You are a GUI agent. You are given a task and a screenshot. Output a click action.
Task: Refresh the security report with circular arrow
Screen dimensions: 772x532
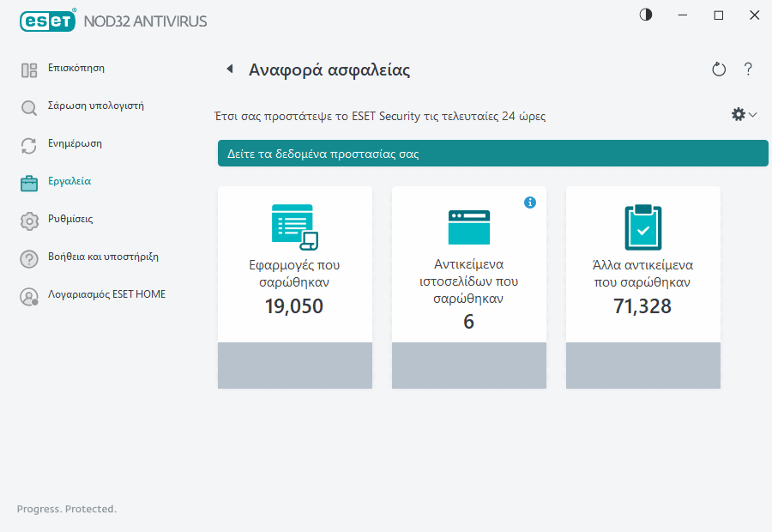point(719,70)
